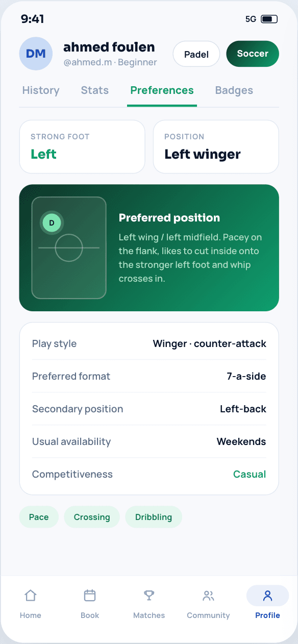Open the Community people icon

tap(208, 596)
